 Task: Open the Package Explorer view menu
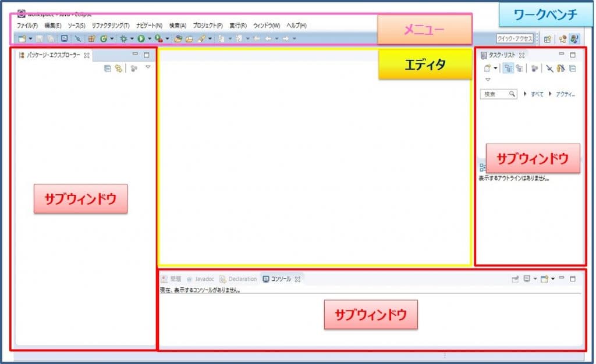point(148,68)
